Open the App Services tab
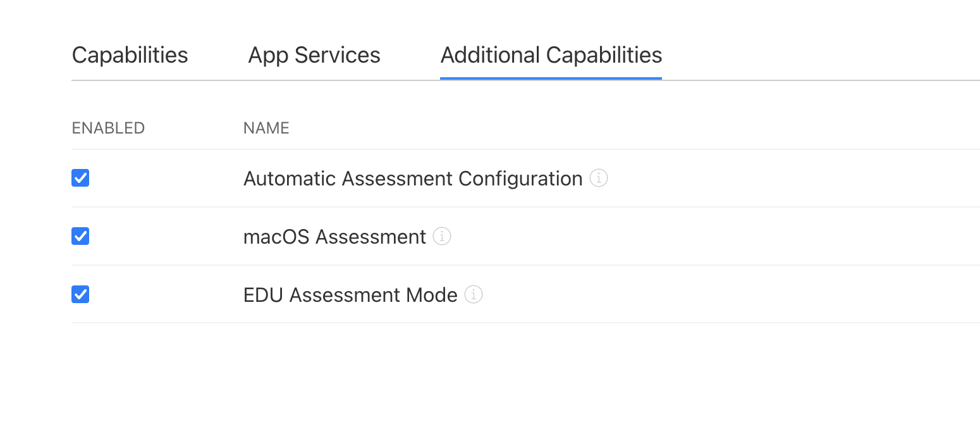Image resolution: width=980 pixels, height=424 pixels. [314, 55]
